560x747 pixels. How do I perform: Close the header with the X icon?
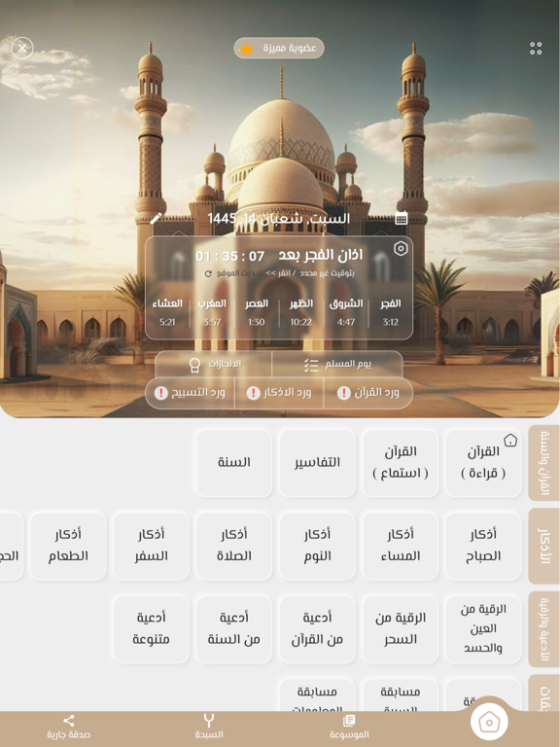[22, 48]
